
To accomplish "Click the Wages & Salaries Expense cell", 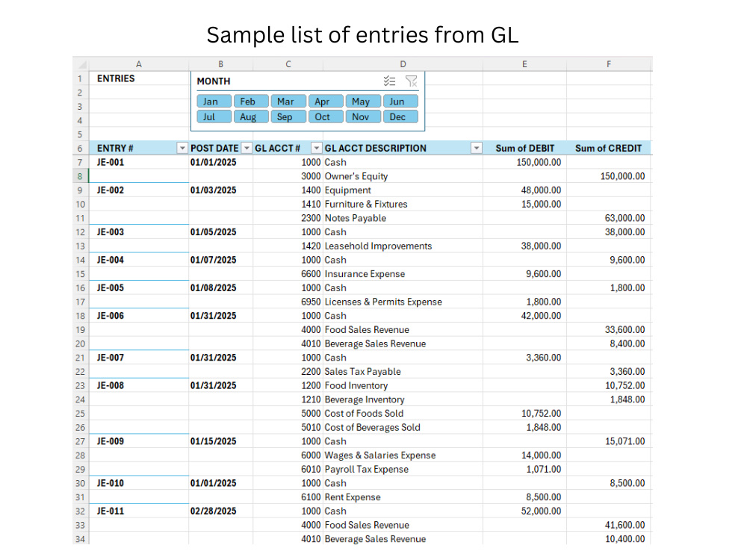I will point(403,455).
